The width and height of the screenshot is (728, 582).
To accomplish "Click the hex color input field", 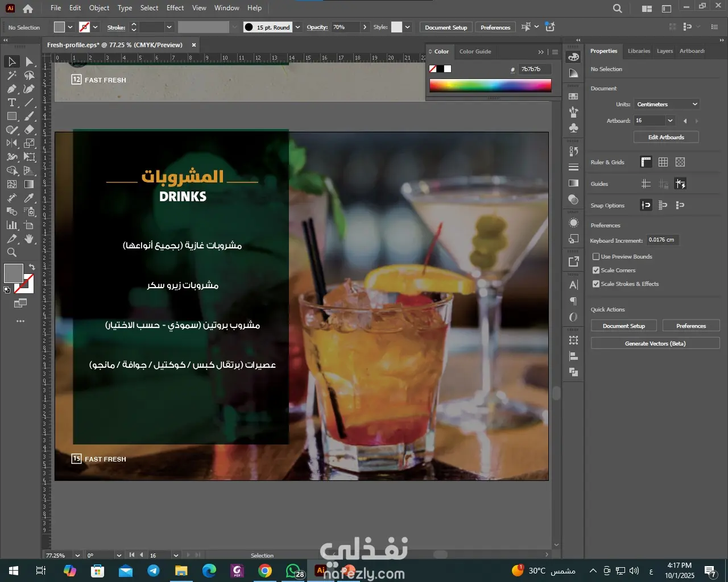I will (534, 69).
